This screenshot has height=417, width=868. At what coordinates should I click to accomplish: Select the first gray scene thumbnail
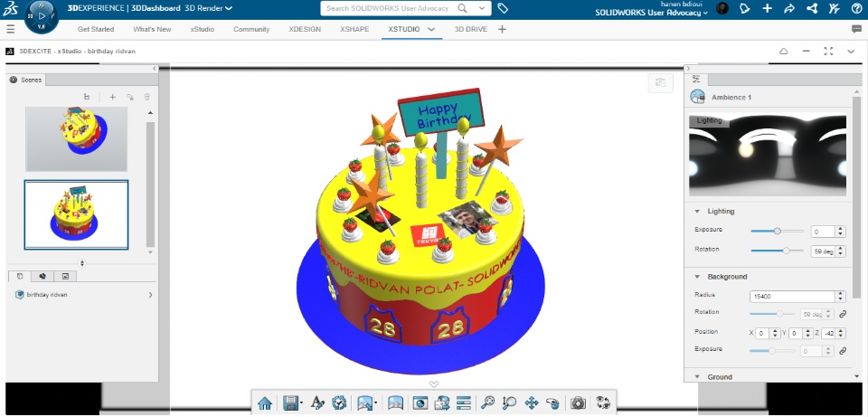(x=76, y=139)
